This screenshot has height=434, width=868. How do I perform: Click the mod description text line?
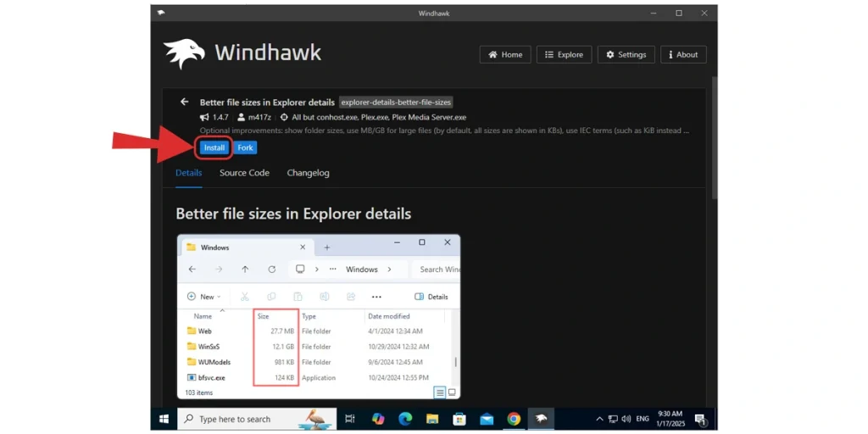tap(445, 131)
